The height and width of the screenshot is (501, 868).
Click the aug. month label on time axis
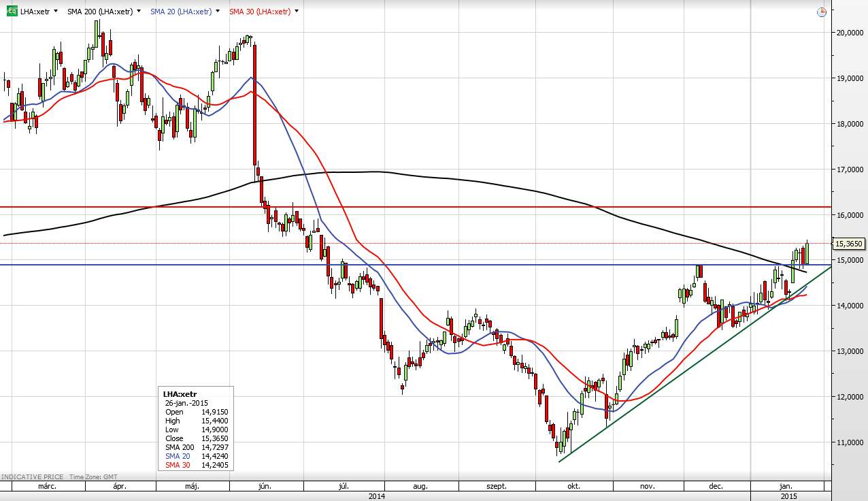pyautogui.click(x=420, y=486)
